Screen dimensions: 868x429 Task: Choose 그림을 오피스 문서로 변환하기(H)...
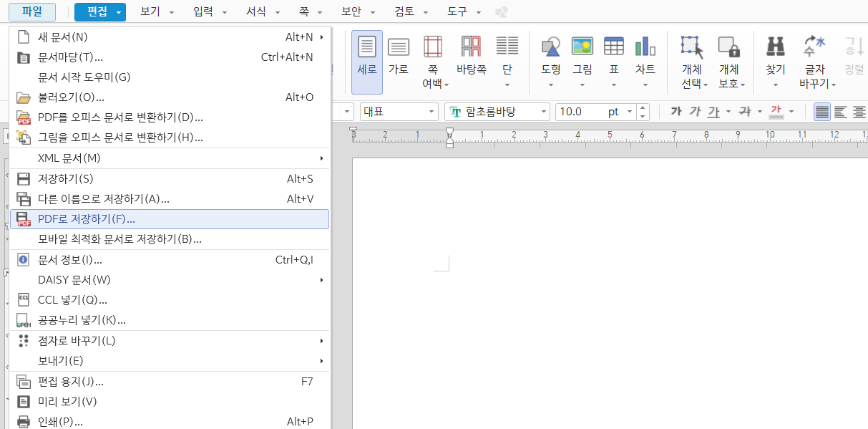pos(170,138)
